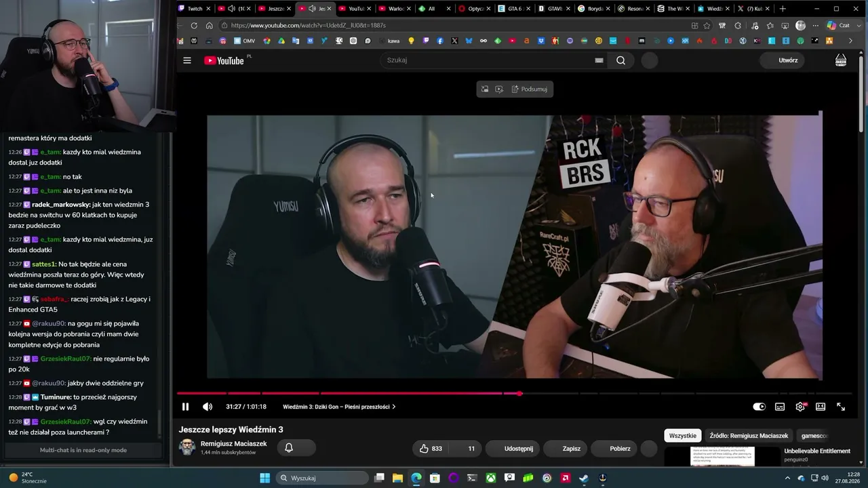Go to the browser home page icon
The height and width of the screenshot is (488, 868).
[x=210, y=26]
